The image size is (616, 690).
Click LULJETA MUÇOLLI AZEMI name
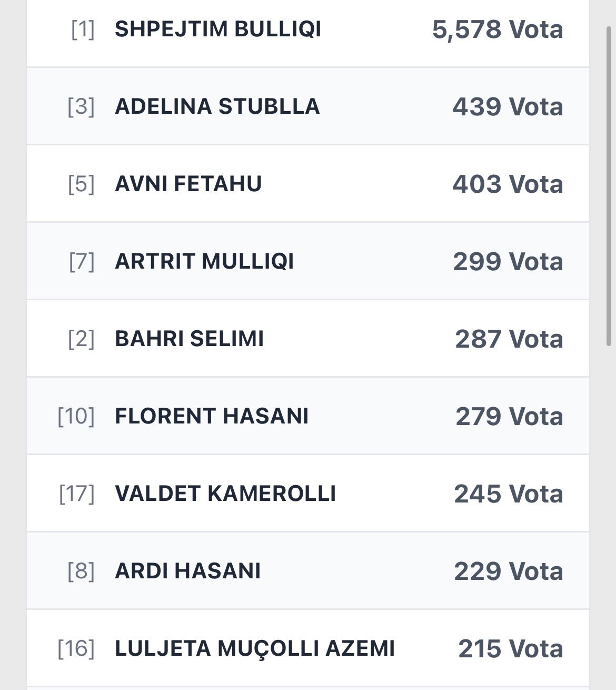254,648
